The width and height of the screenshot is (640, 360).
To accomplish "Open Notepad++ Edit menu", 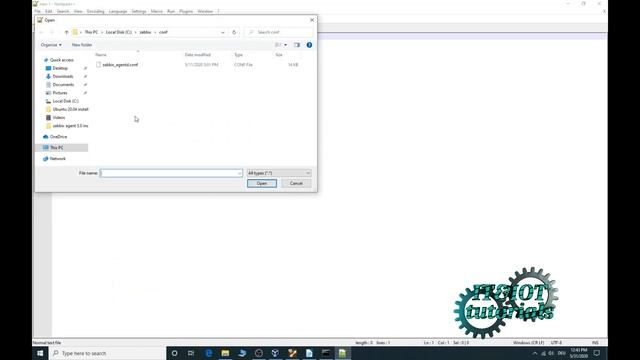I will (x=49, y=11).
